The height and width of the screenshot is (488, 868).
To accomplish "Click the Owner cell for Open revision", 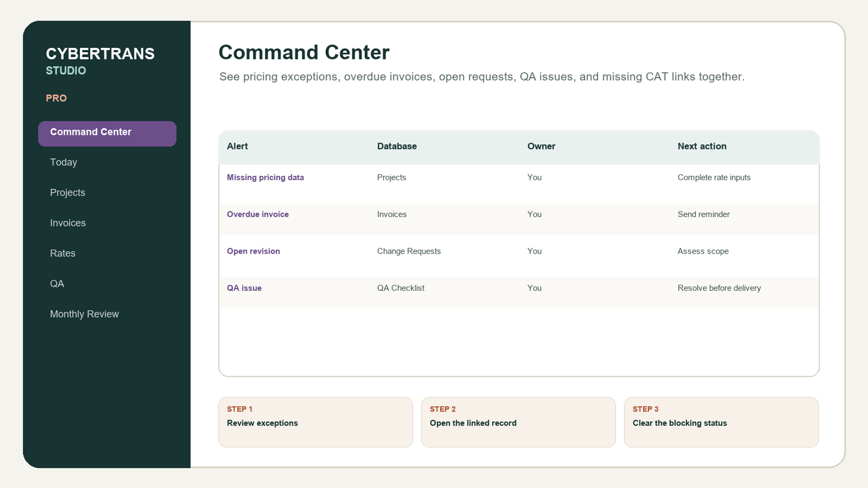I will [534, 251].
